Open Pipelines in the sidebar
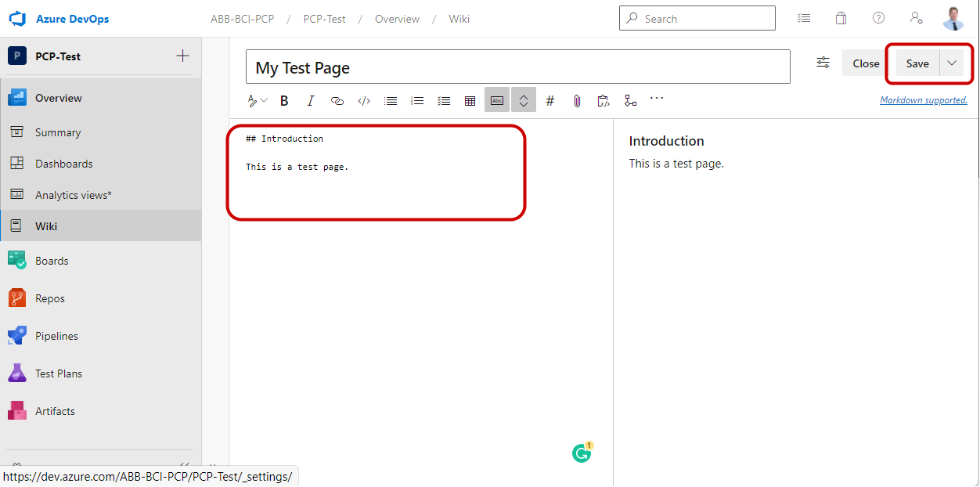The width and height of the screenshot is (980, 487). pos(100,336)
